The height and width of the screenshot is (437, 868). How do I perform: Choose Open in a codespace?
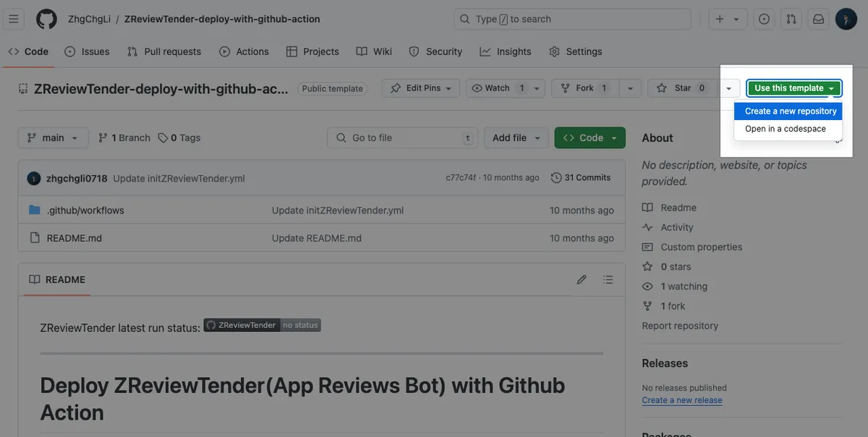click(786, 128)
